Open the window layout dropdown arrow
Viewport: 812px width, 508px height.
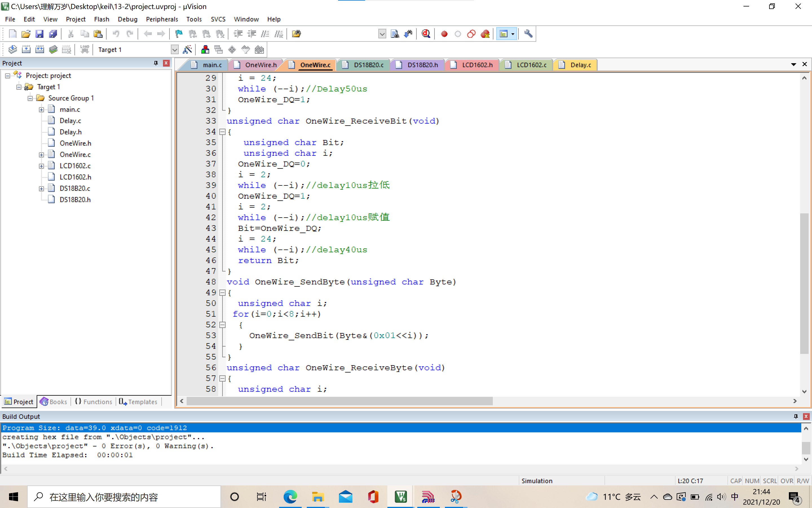(x=513, y=34)
